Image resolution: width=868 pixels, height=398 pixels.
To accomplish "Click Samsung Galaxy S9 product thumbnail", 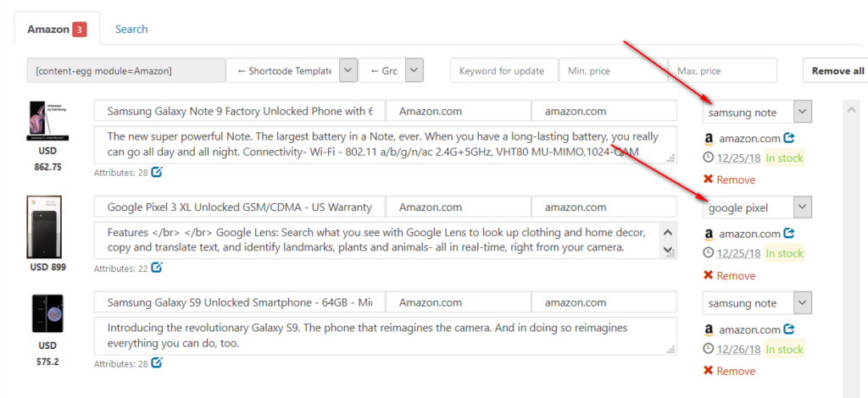I will click(47, 313).
